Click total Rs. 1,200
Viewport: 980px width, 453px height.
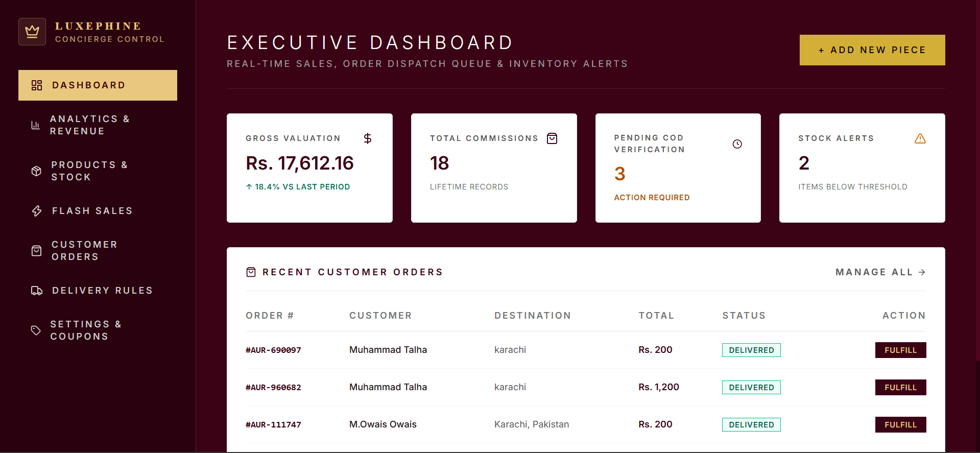[x=659, y=387]
